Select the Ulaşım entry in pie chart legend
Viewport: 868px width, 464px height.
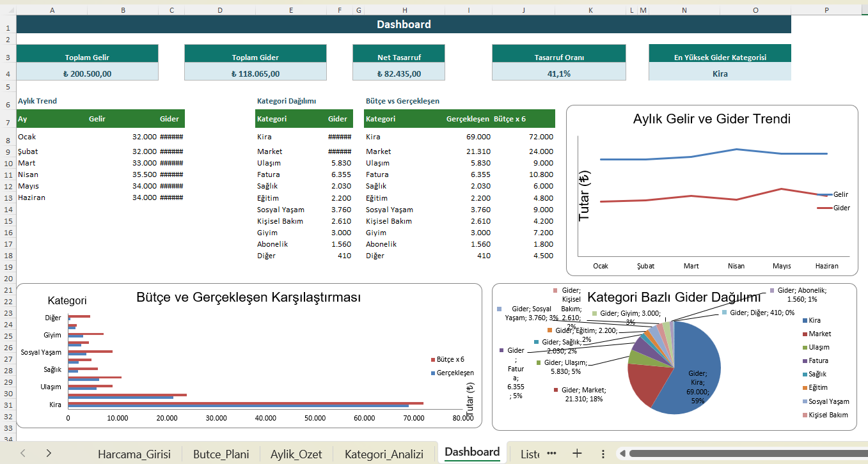815,348
